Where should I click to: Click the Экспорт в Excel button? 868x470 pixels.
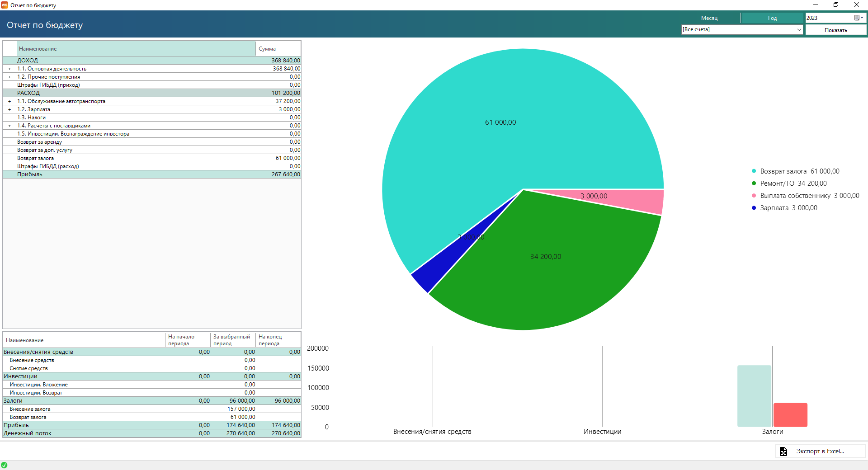click(820, 451)
